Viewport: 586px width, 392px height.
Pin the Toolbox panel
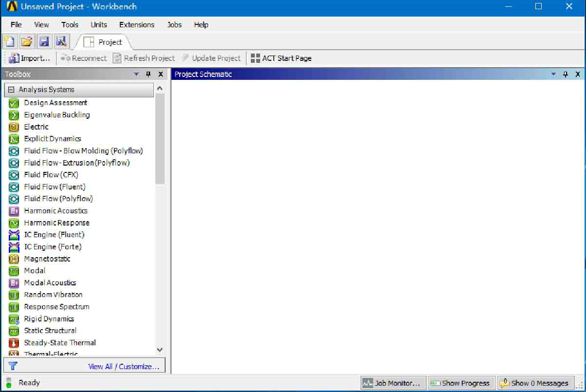tap(149, 75)
